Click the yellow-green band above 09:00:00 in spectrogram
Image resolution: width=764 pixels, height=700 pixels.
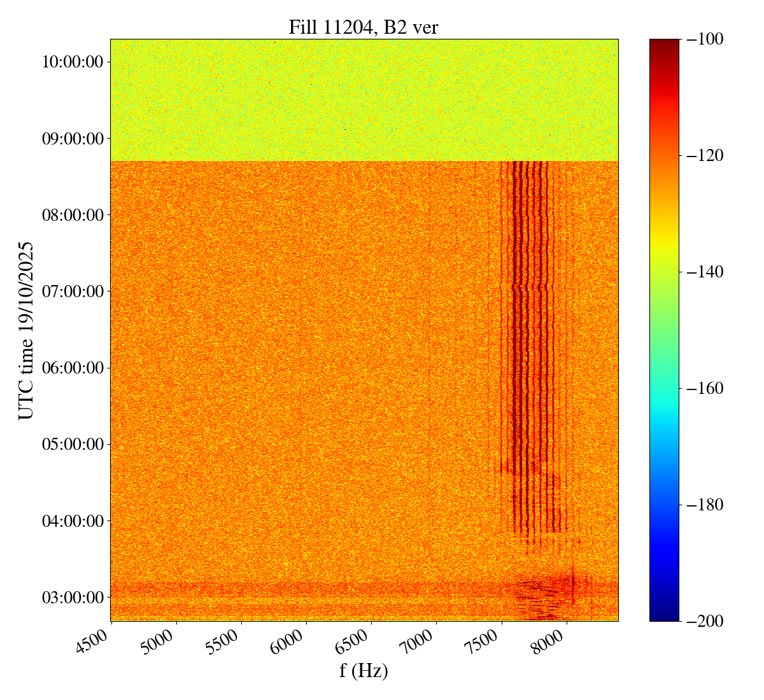(364, 102)
